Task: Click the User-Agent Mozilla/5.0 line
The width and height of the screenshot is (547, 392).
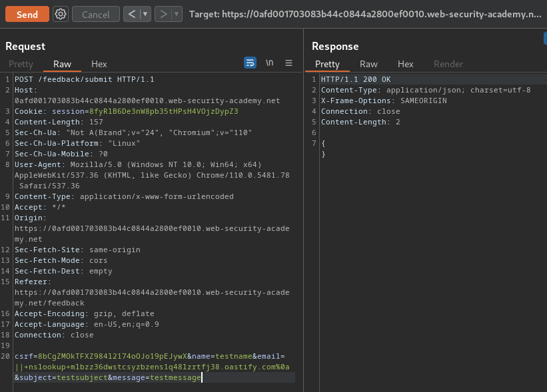Action: 138,164
